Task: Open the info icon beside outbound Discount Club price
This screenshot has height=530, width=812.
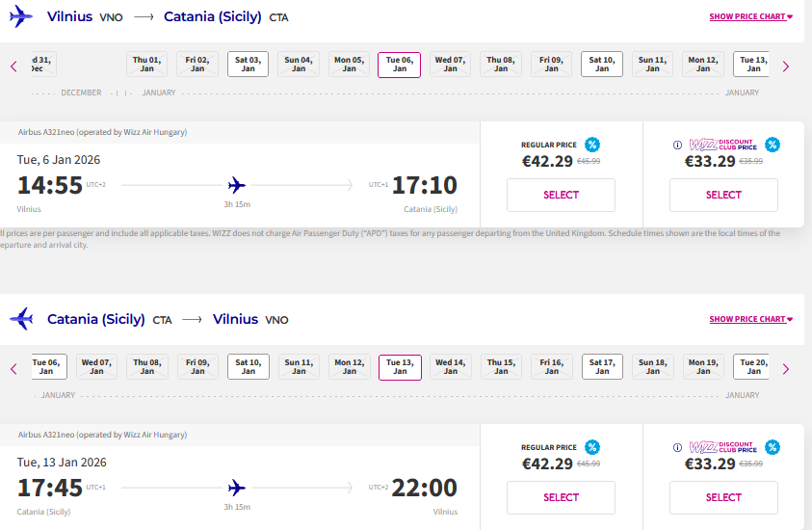Action: tap(678, 146)
